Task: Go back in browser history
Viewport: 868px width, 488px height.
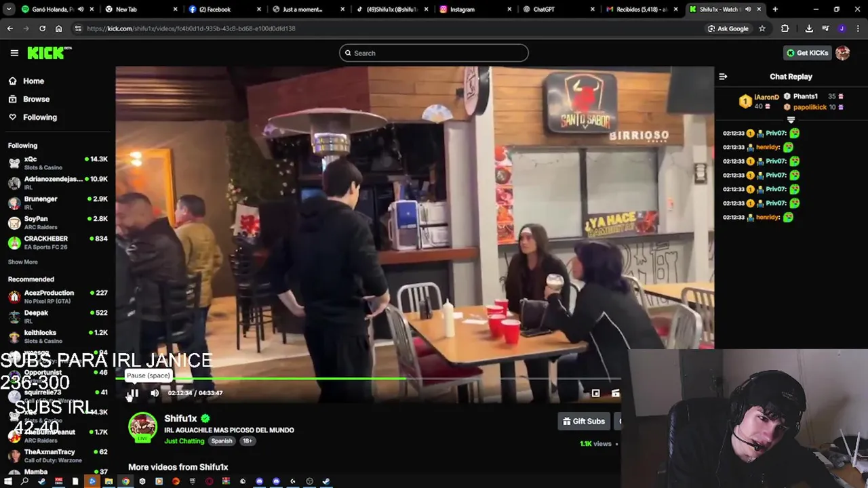Action: click(x=9, y=28)
